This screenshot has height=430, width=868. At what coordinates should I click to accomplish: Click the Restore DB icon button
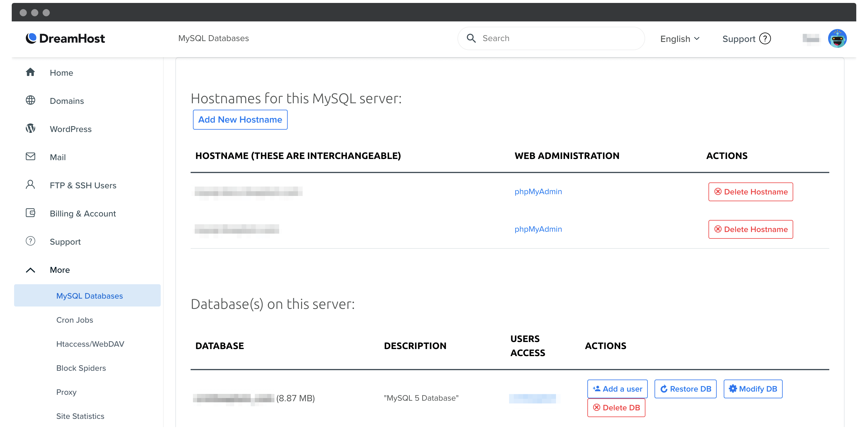pos(685,388)
